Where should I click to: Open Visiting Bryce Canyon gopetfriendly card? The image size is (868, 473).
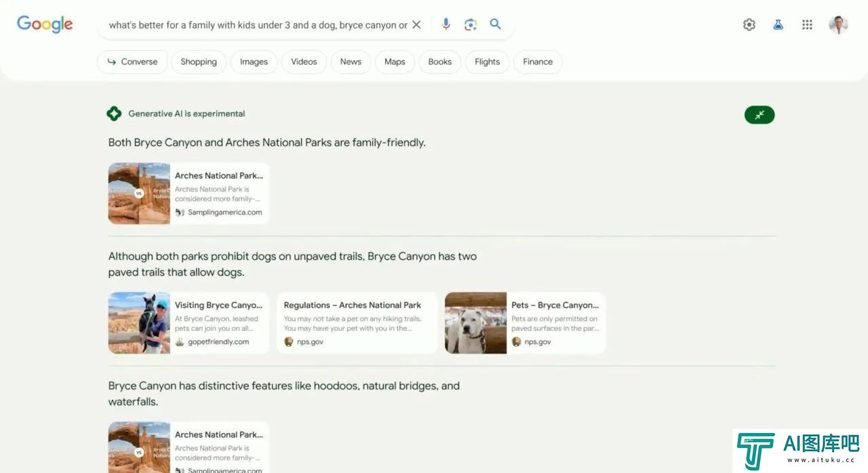[x=189, y=323]
